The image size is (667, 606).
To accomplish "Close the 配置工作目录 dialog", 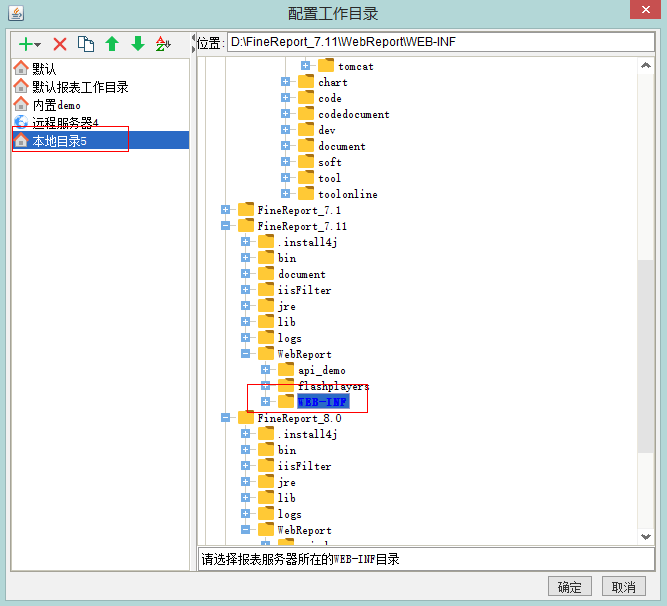I will [645, 9].
